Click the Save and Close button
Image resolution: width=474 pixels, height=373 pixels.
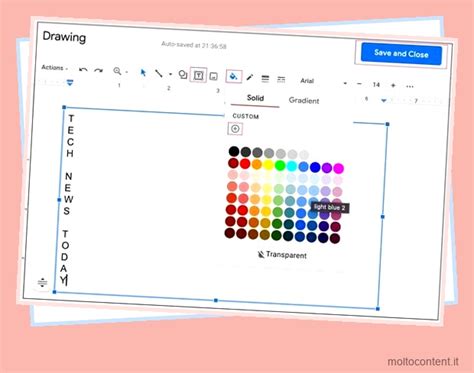pos(401,54)
